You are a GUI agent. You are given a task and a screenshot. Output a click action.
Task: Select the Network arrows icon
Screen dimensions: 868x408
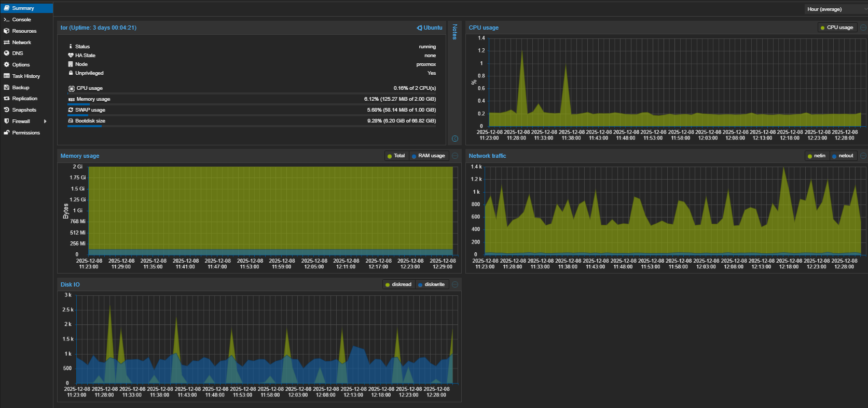pos(7,43)
